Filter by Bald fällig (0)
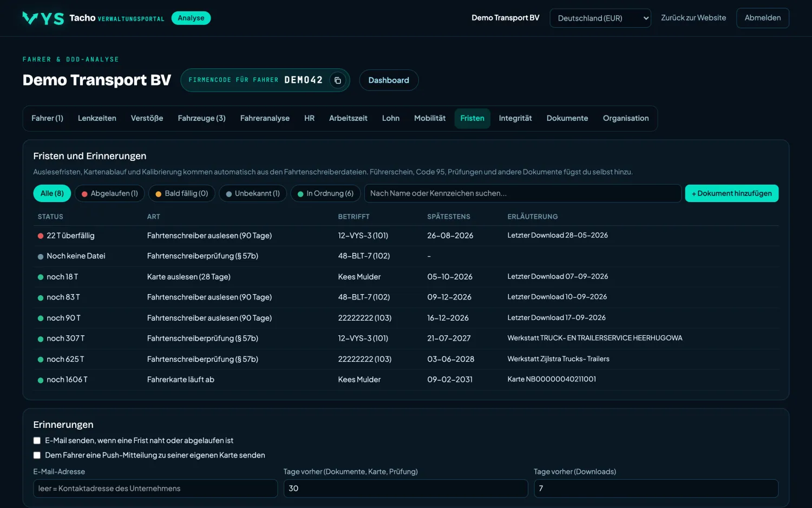812x508 pixels. coord(182,193)
